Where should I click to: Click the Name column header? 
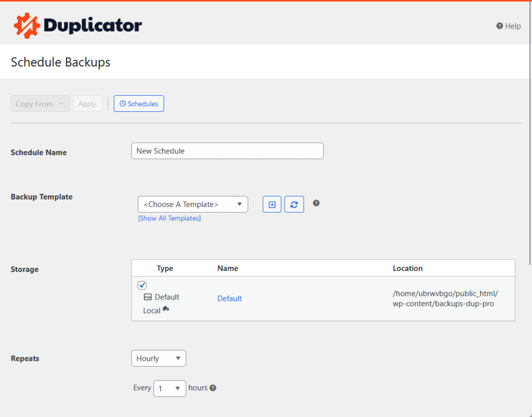pyautogui.click(x=228, y=268)
